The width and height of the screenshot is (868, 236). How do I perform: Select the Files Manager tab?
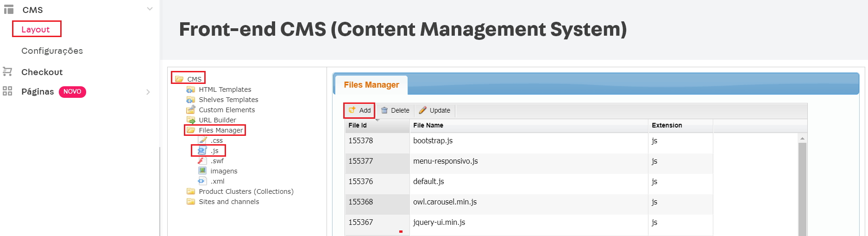371,85
